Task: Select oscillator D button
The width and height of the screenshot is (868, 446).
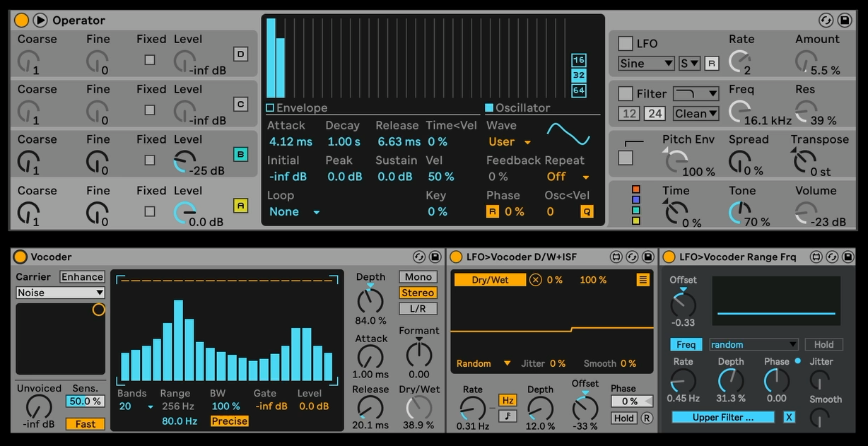Action: [x=240, y=54]
